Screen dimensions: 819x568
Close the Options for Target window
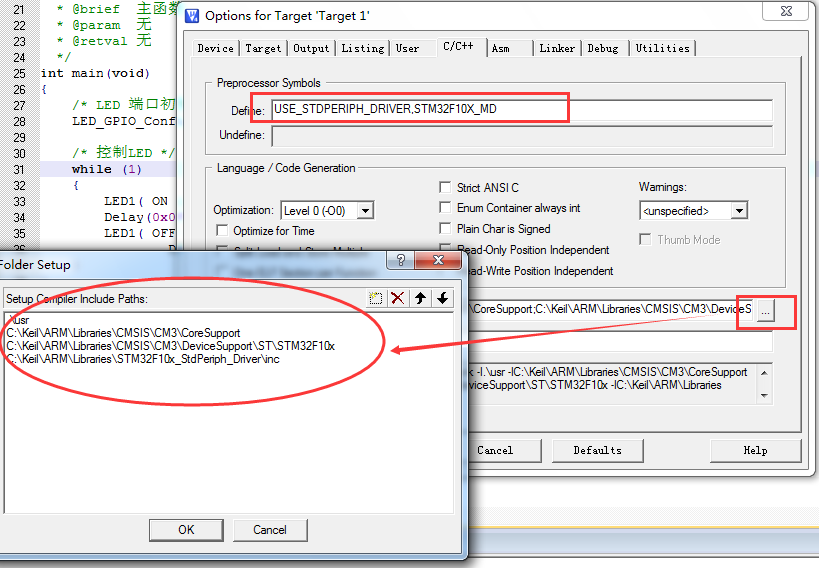[x=786, y=11]
